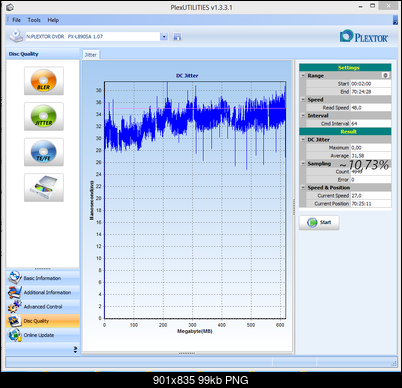Click the disc drive icon beside the drive list

pos(16,36)
